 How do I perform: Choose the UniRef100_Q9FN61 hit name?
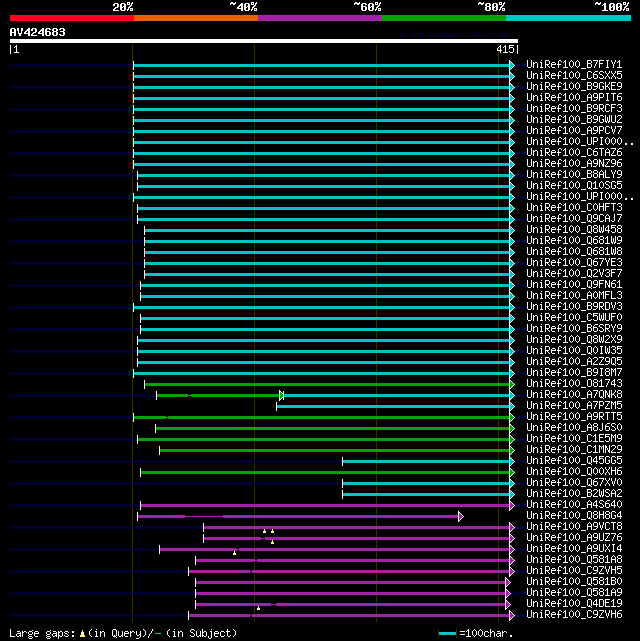[574, 285]
